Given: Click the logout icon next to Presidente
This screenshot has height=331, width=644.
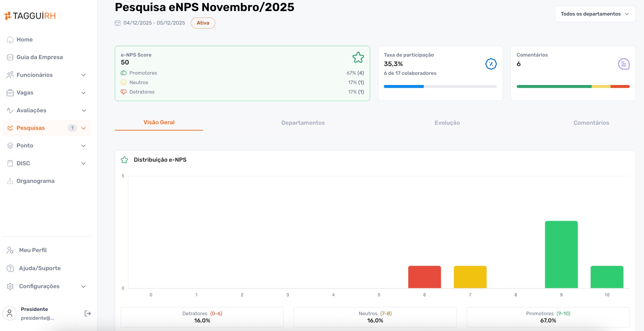Looking at the screenshot, I should pos(88,313).
